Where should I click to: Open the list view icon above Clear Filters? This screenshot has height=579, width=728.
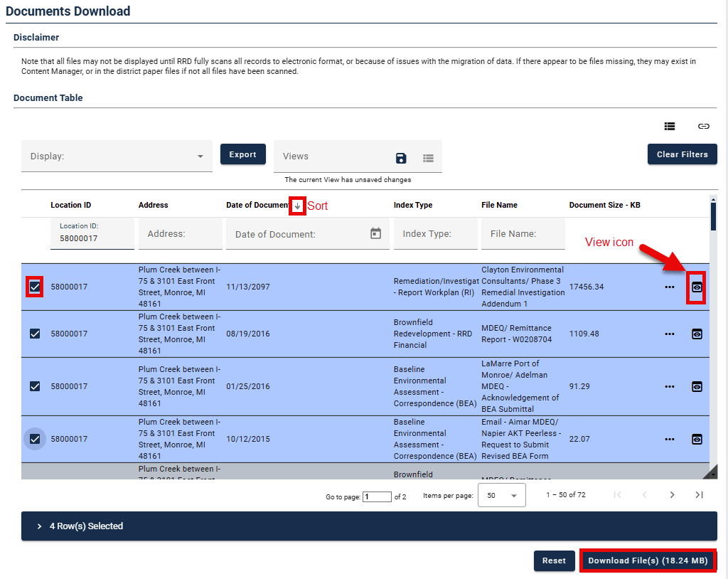tap(669, 126)
